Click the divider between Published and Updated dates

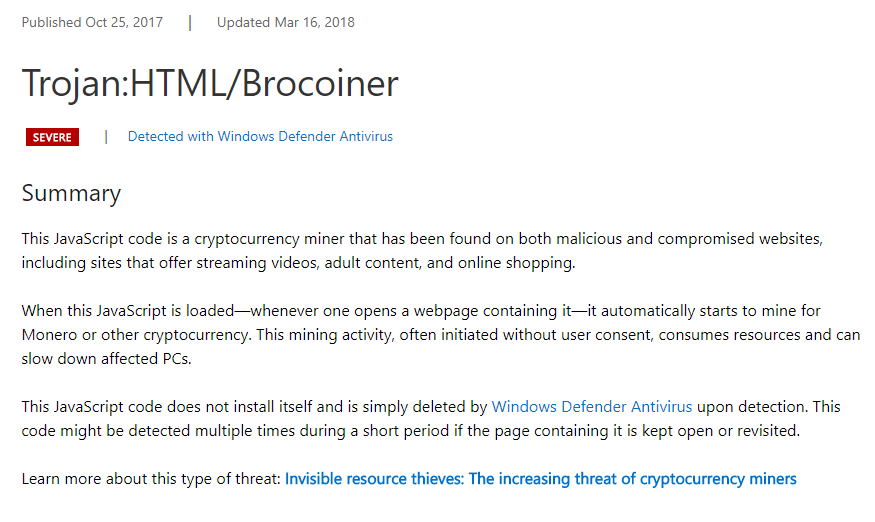click(190, 22)
